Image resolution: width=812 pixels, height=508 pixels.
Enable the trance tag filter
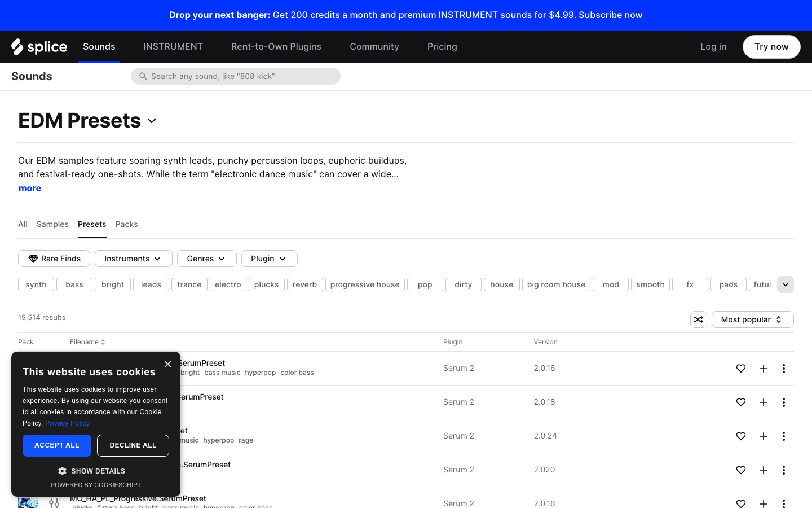point(189,284)
